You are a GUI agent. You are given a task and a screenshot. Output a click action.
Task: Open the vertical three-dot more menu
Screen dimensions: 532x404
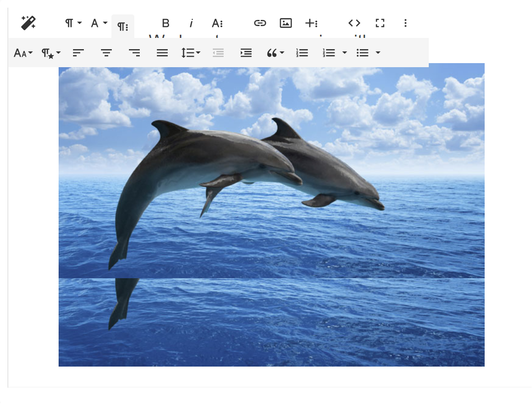(405, 23)
